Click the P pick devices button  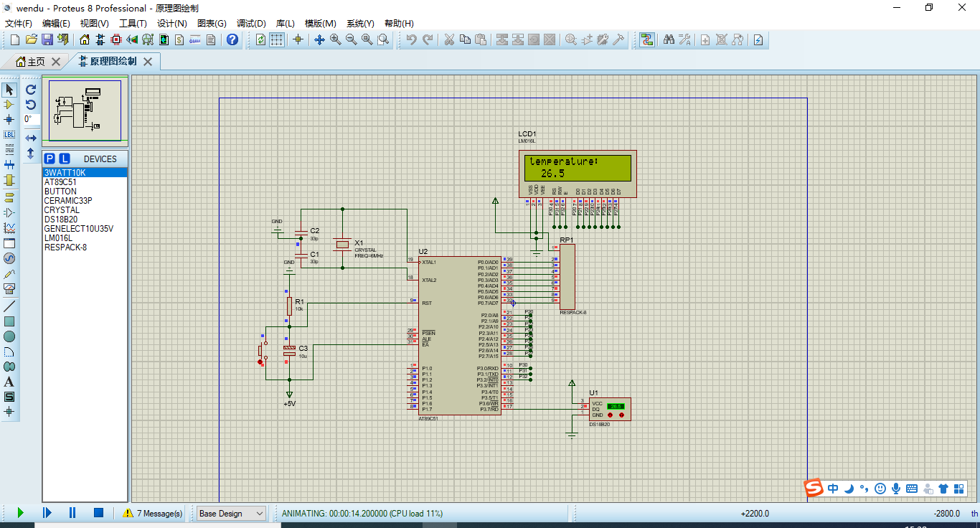click(x=50, y=159)
